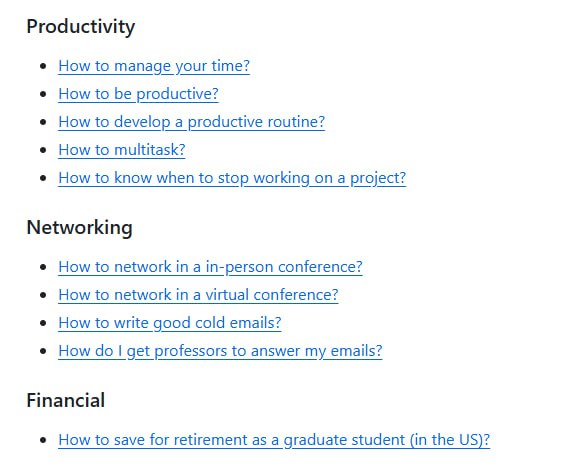The height and width of the screenshot is (466, 563).
Task: Follow 'How to develop a productive routine?' link
Action: coord(192,122)
